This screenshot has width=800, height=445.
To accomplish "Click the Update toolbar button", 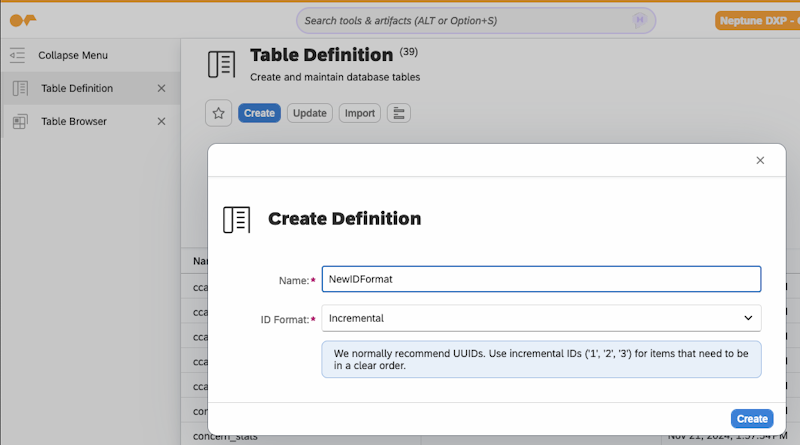I will tap(310, 113).
